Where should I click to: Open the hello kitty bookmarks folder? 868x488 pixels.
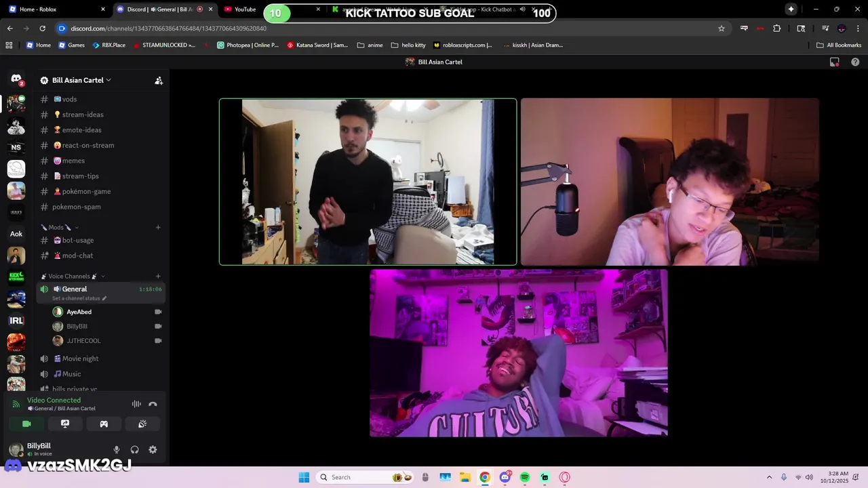[408, 45]
